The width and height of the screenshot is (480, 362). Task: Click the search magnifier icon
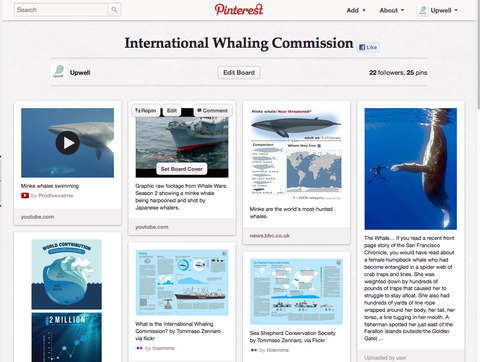point(114,10)
